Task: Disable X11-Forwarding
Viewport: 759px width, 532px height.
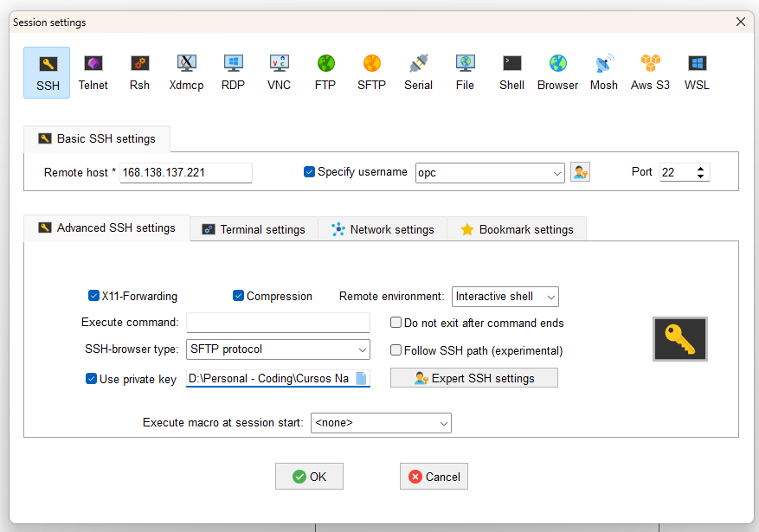Action: pos(94,295)
